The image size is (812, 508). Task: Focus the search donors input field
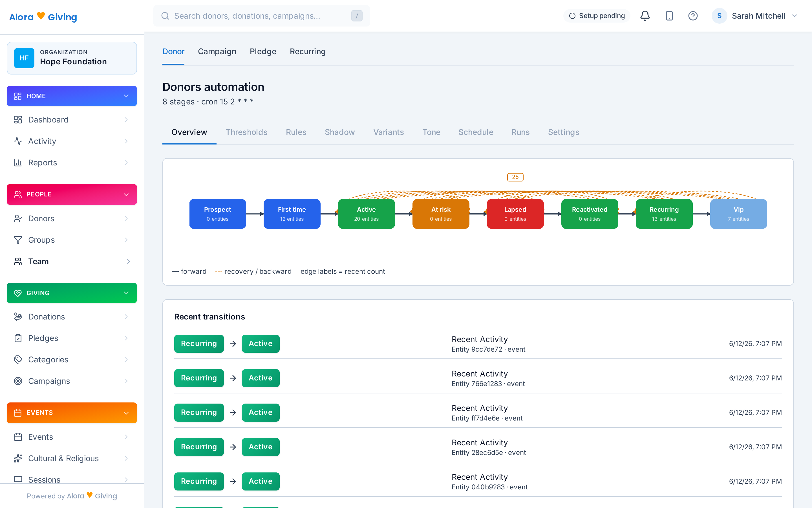coord(261,16)
